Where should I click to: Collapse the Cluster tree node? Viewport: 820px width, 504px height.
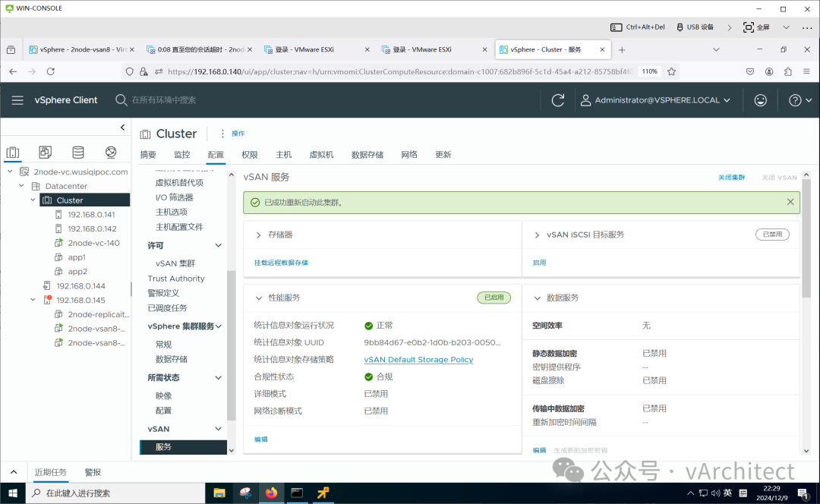pyautogui.click(x=33, y=200)
